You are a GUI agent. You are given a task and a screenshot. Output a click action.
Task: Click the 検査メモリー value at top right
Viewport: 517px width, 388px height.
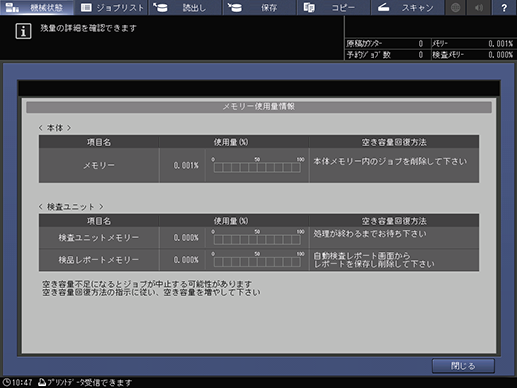click(x=500, y=55)
